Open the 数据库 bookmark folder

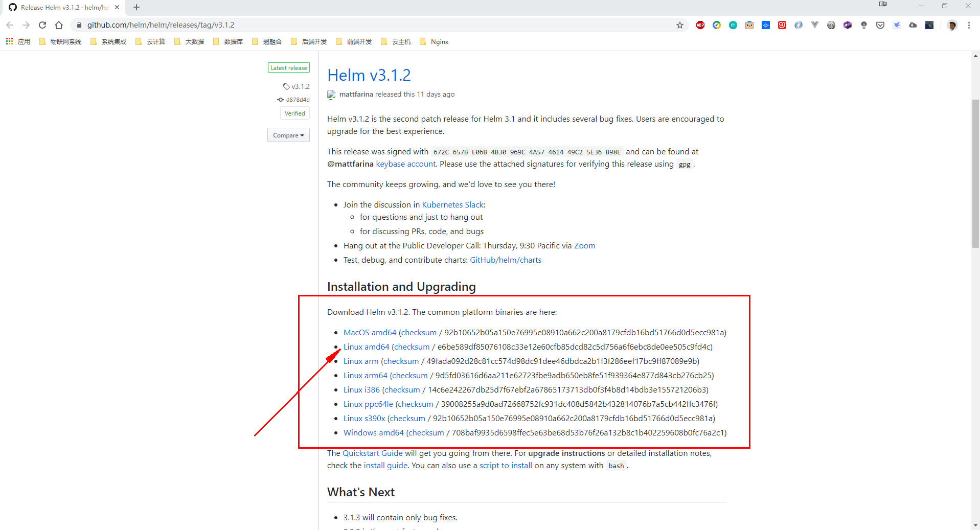(228, 42)
